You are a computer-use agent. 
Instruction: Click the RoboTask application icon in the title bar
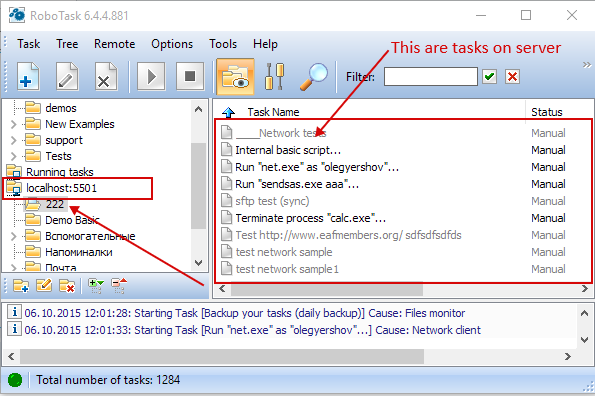click(17, 15)
